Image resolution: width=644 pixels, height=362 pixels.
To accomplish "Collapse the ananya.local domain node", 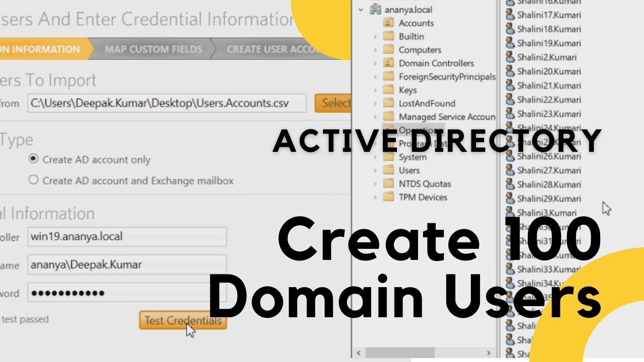I will click(x=360, y=10).
